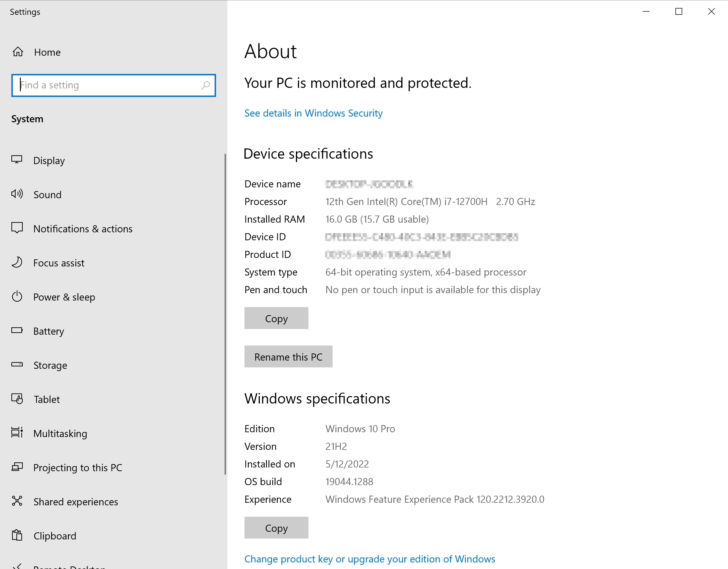Click the System section header in sidebar
Screen dimensions: 728x569
tap(27, 119)
